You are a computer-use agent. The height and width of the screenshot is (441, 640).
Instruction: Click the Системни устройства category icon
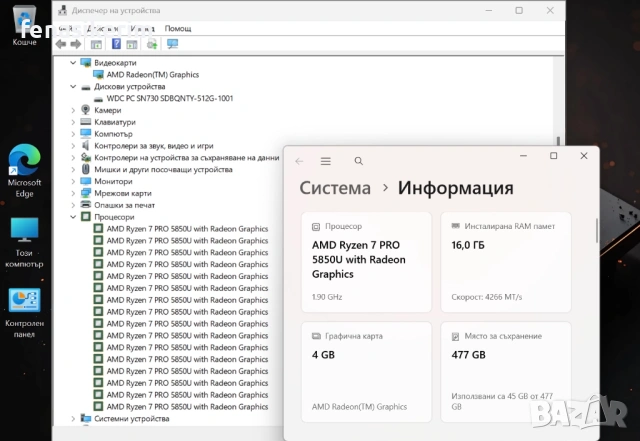click(x=86, y=418)
